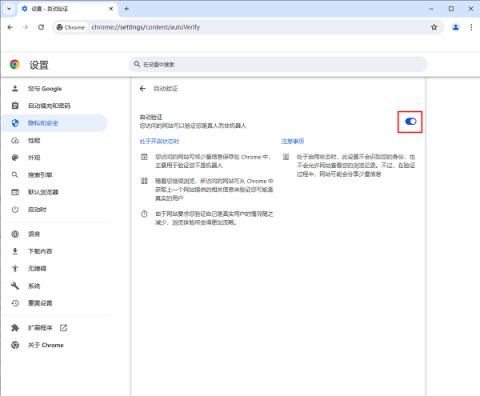The width and height of the screenshot is (480, 396).
Task: Click the magnifier icon for 搜索引擎
Action: point(15,175)
